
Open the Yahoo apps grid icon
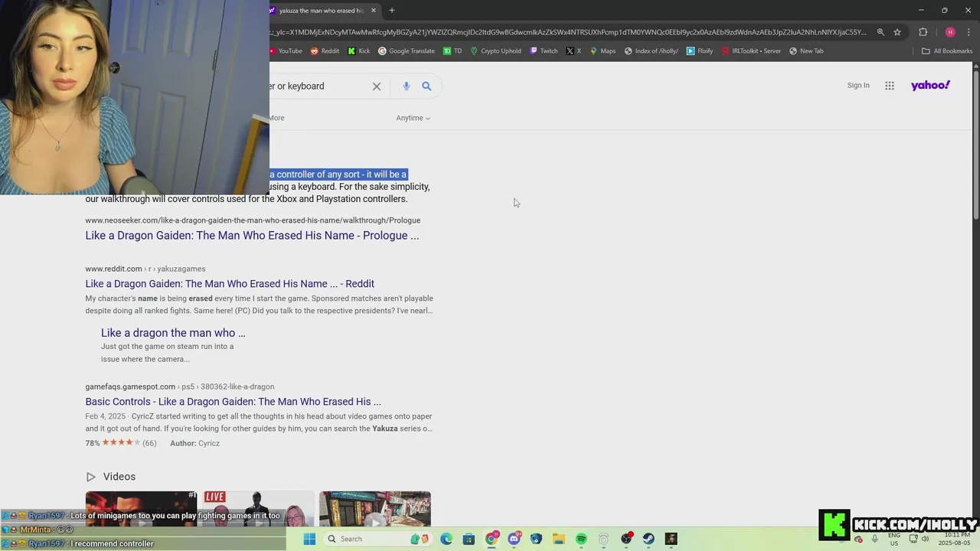pos(890,86)
